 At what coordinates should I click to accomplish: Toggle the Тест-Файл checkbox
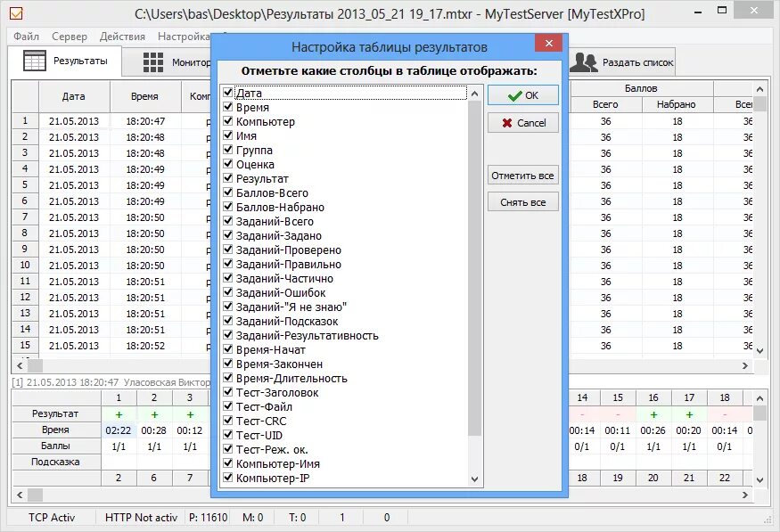pos(228,406)
